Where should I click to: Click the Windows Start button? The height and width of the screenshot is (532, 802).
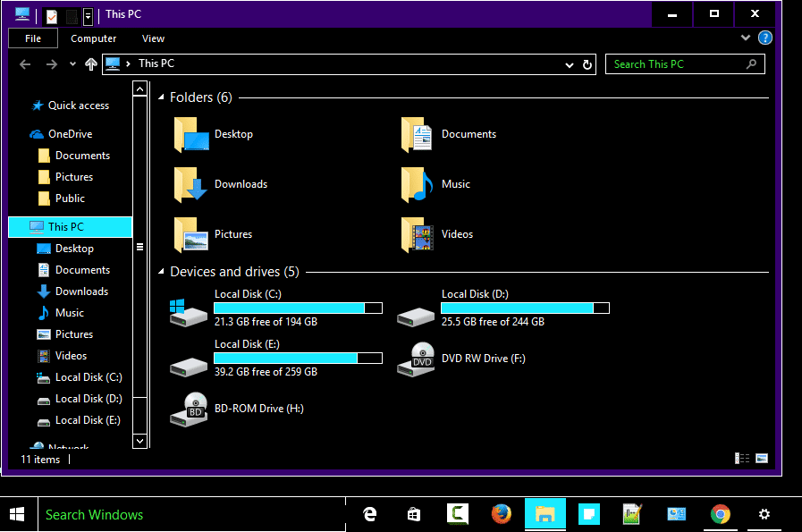coord(17,514)
